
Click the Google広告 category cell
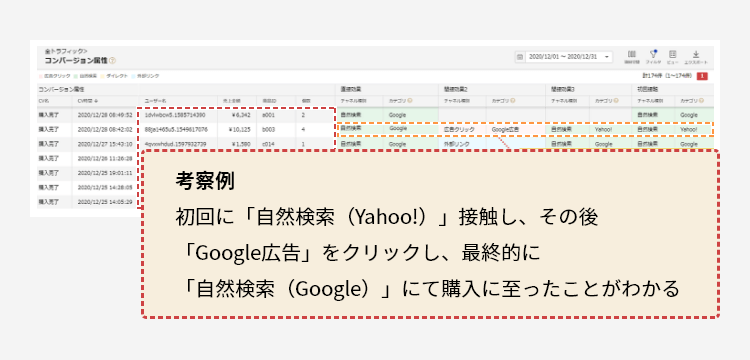pos(506,129)
